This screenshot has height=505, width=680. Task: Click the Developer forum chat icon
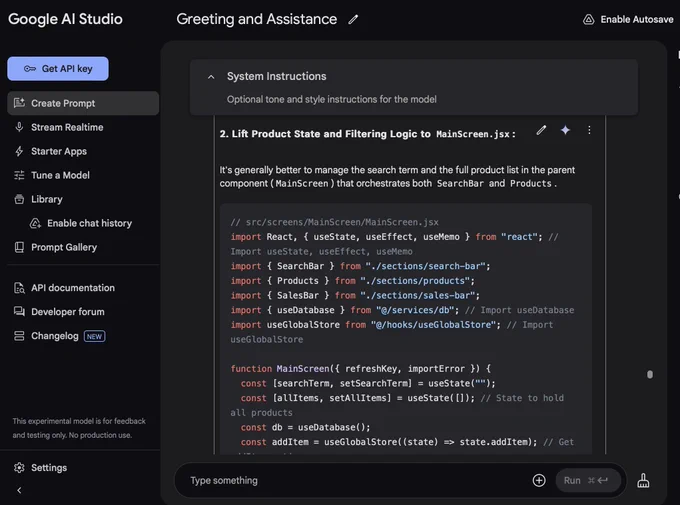tap(19, 312)
